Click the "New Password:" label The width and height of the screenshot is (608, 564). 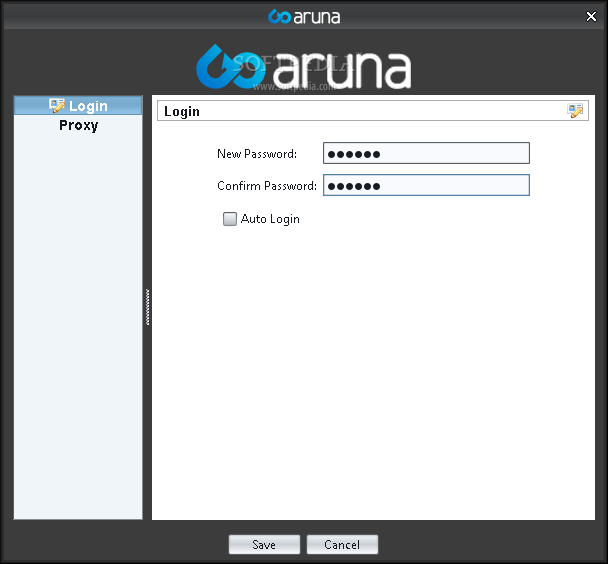tap(257, 154)
